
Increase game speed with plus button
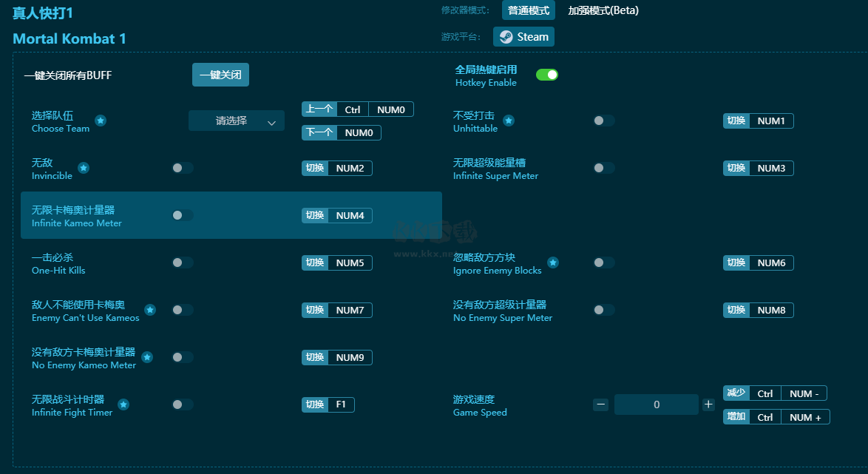coord(708,404)
